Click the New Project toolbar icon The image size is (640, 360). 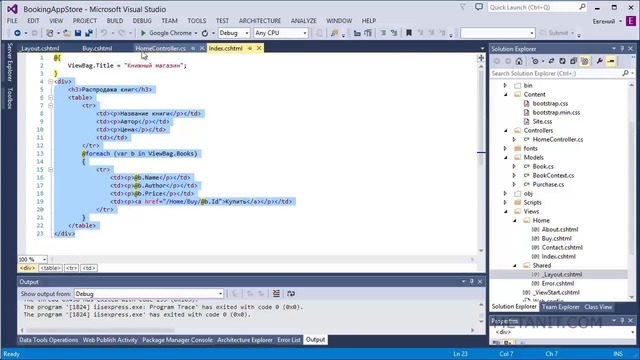50,33
